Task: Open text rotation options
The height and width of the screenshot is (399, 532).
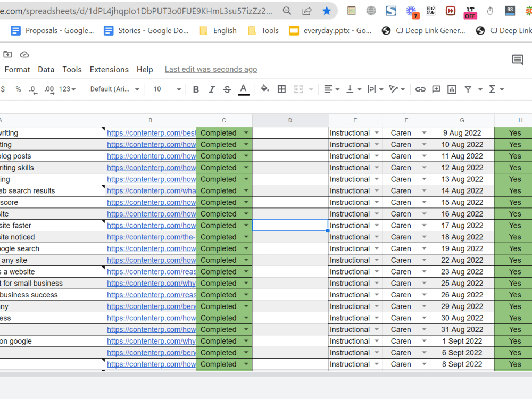Action: click(x=397, y=89)
